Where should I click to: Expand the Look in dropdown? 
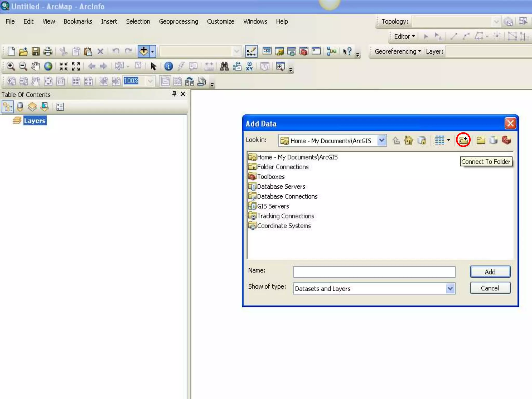pos(381,141)
